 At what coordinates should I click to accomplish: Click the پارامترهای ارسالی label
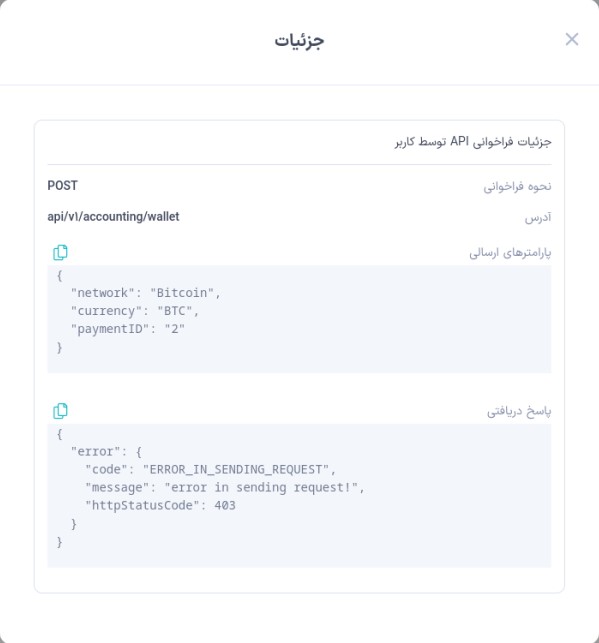point(510,253)
